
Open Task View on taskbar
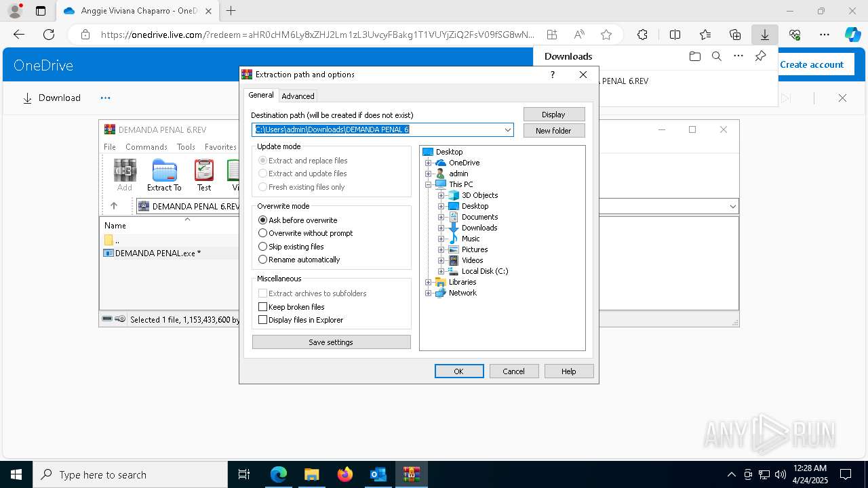pyautogui.click(x=244, y=474)
